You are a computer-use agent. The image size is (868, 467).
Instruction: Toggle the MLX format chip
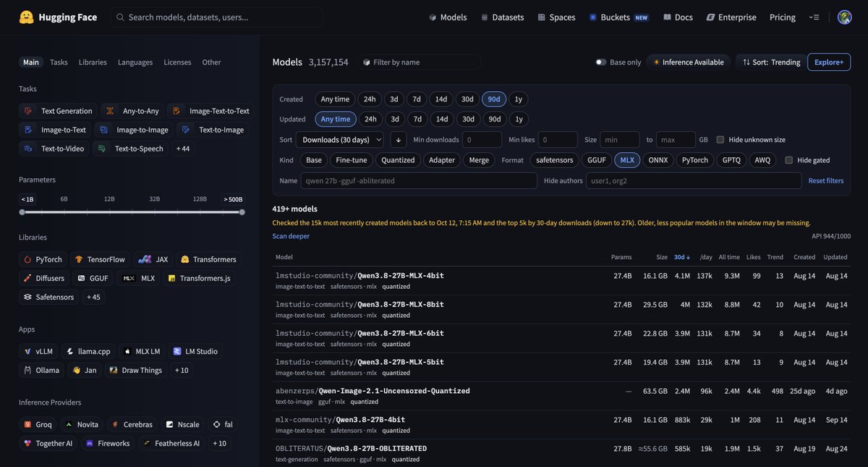627,160
